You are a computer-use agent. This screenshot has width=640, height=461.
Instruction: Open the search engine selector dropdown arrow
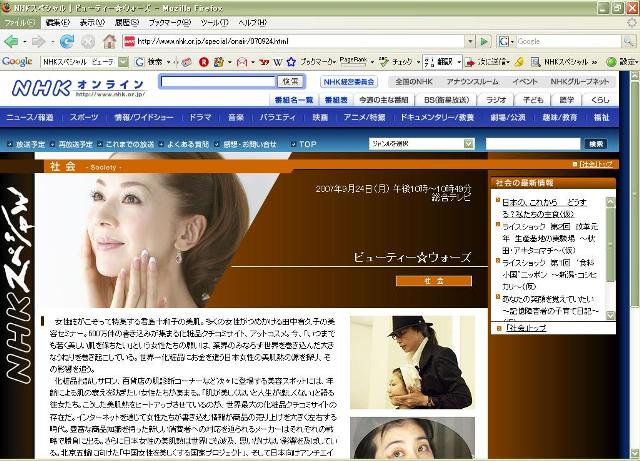pyautogui.click(x=512, y=42)
